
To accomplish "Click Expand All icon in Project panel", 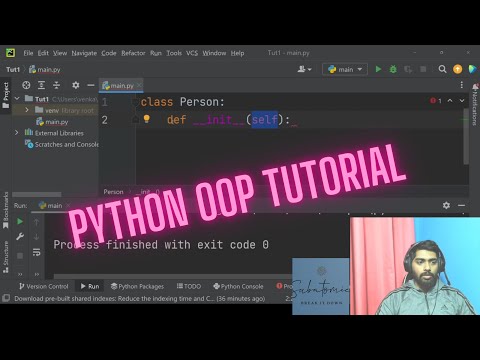I will [41, 85].
